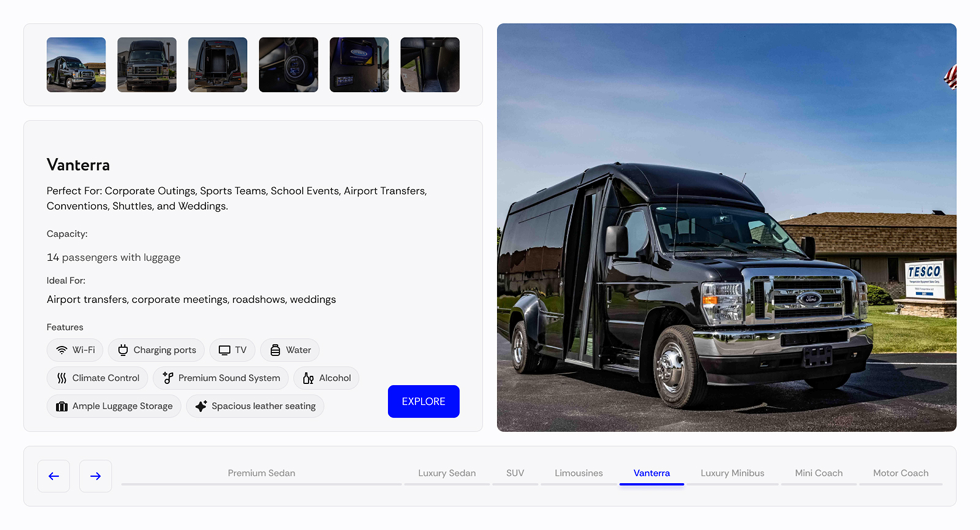Go to next vehicle with right arrow

(96, 476)
